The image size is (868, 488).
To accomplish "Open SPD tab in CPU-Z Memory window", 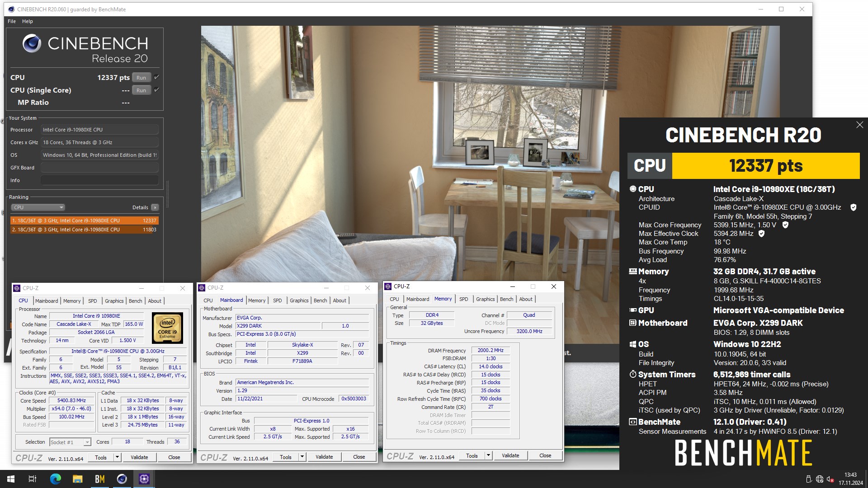I will tap(463, 299).
